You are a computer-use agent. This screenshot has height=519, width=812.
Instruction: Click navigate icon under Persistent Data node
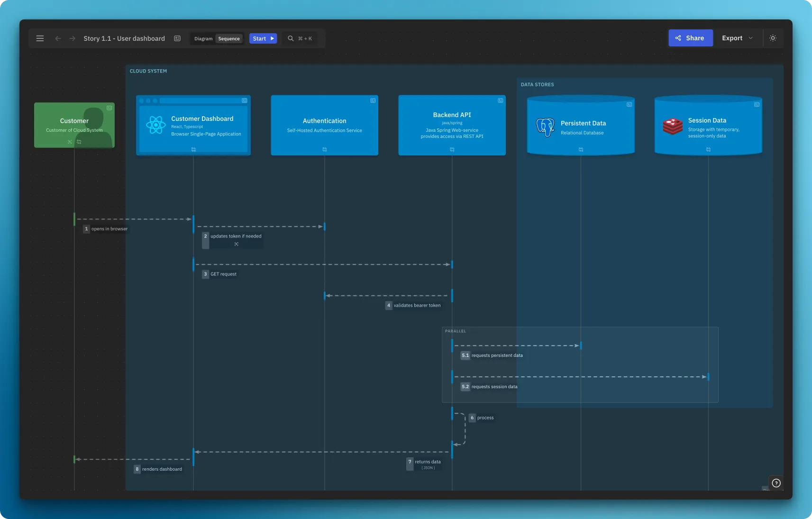(x=581, y=149)
